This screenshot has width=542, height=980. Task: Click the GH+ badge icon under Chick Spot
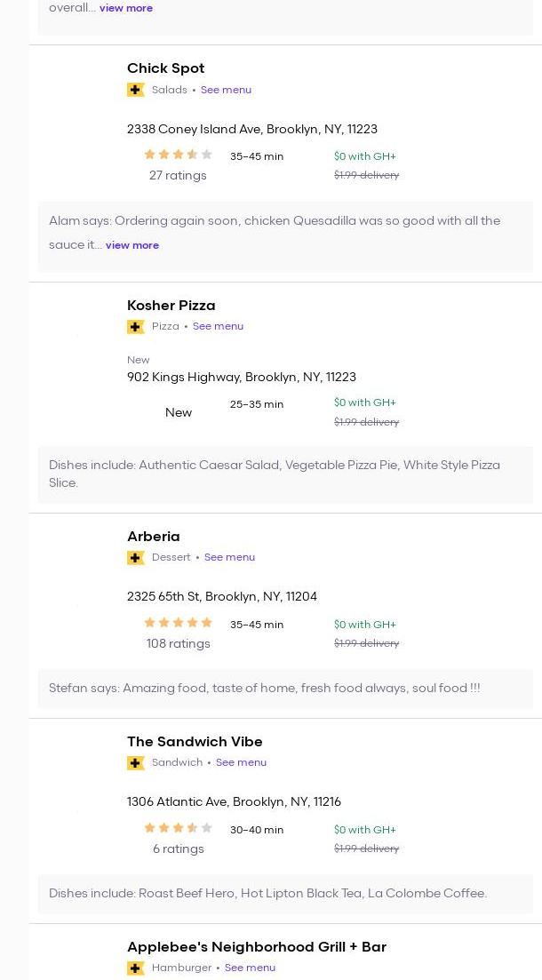136,90
